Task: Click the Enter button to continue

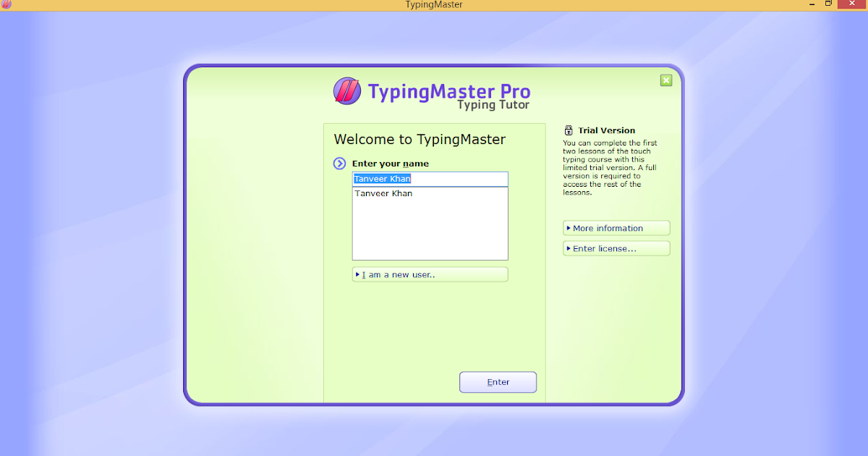Action: (x=498, y=381)
